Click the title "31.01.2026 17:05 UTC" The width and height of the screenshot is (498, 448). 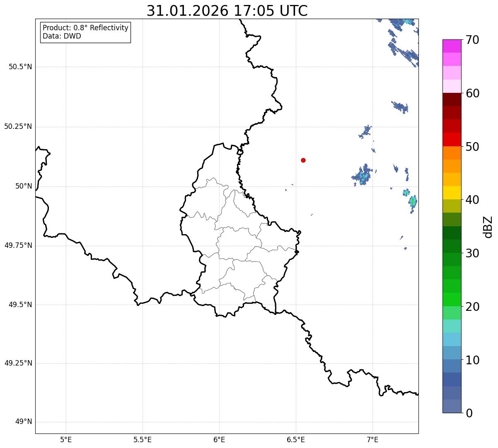click(x=227, y=11)
